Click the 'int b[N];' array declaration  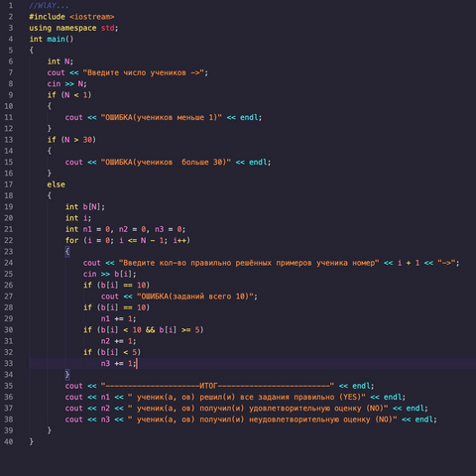point(85,207)
